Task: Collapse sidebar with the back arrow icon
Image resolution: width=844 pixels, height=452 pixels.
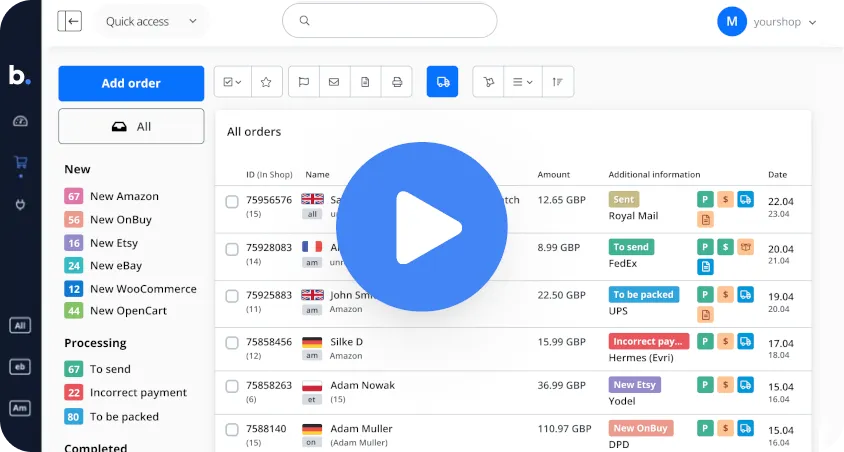Action: pos(70,21)
